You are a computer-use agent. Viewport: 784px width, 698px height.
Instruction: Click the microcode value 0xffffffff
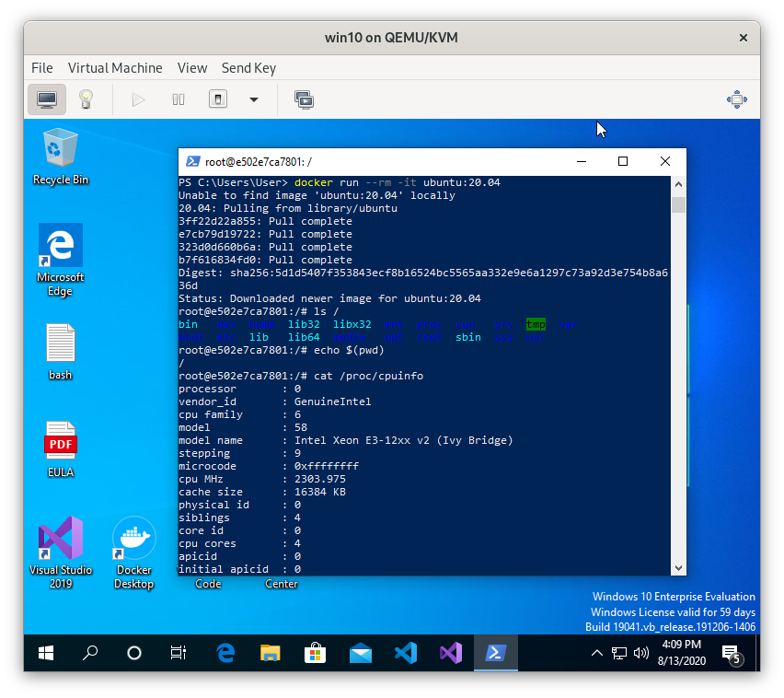click(x=327, y=466)
